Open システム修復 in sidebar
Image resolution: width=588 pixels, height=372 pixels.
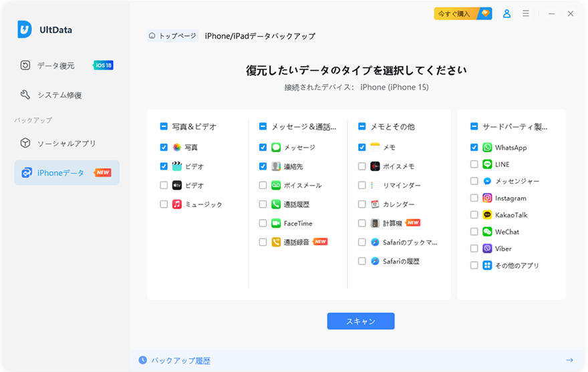67,96
